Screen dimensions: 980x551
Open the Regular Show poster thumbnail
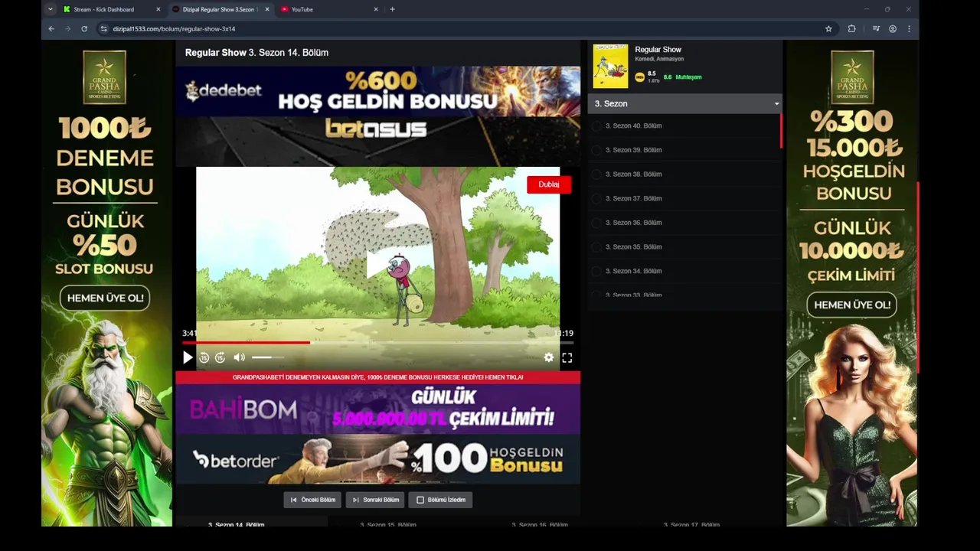(x=610, y=66)
